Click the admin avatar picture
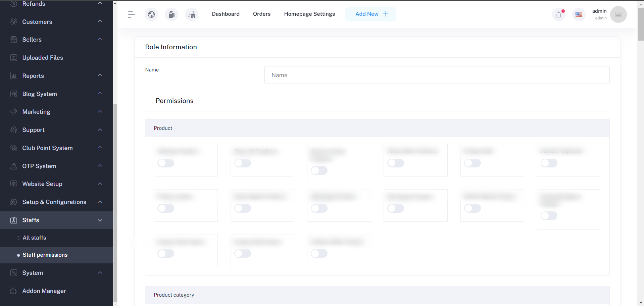The height and width of the screenshot is (306, 644). coord(618,14)
